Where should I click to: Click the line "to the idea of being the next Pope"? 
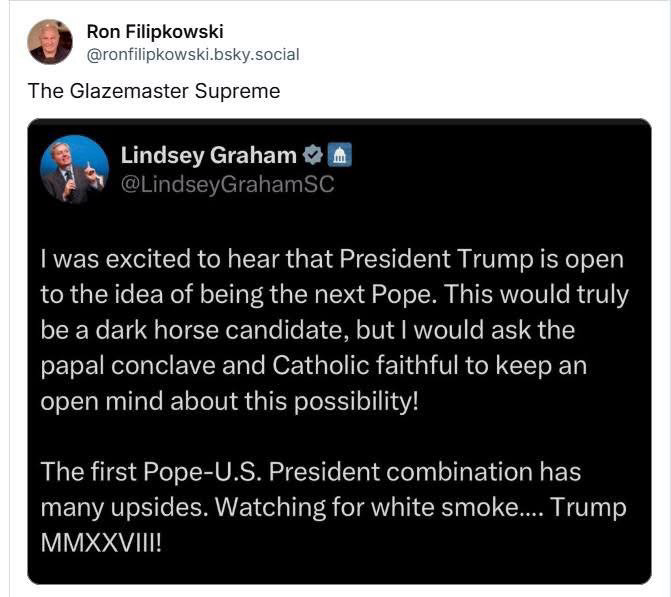[x=335, y=295]
